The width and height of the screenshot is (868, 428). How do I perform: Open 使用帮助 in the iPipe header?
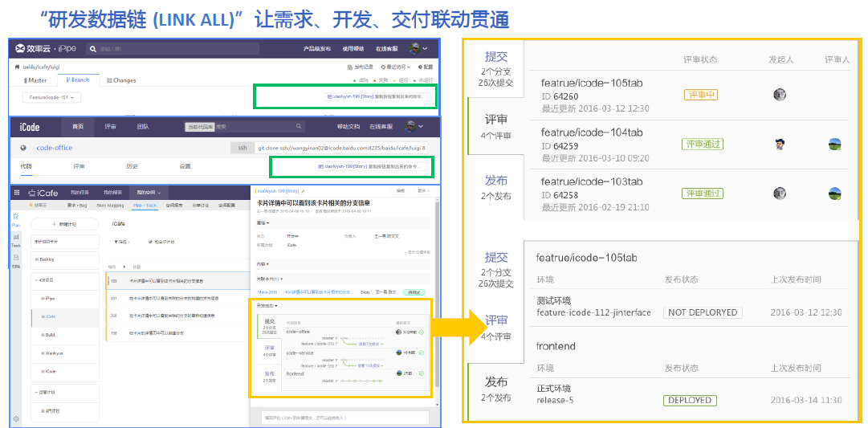pos(352,49)
